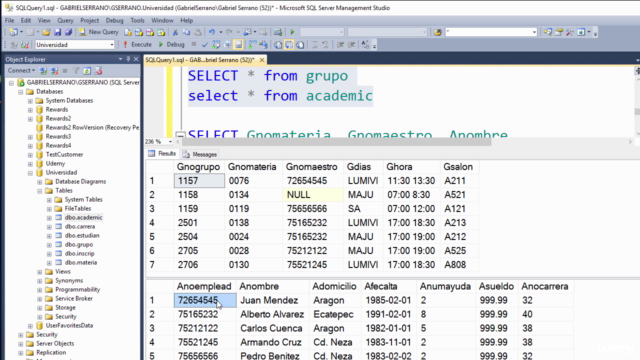640x360 pixels.
Task: Start debugging with the Debug button
Action: [171, 44]
